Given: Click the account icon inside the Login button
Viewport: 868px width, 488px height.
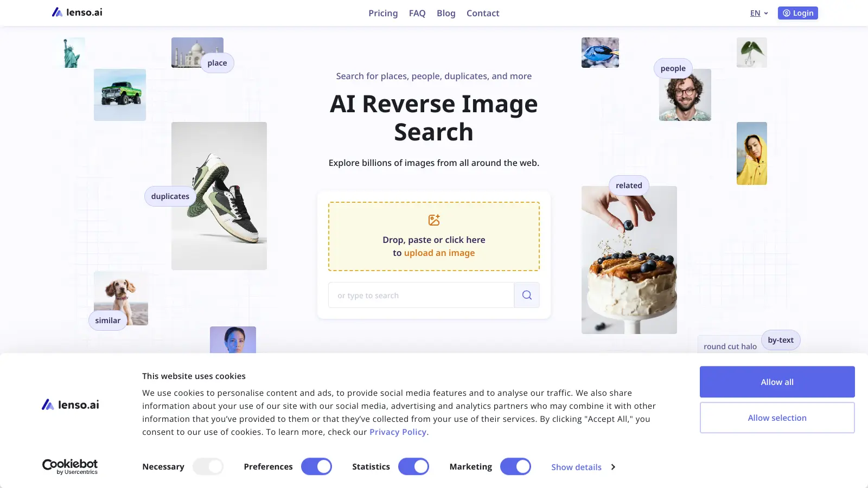Looking at the screenshot, I should click(x=786, y=12).
